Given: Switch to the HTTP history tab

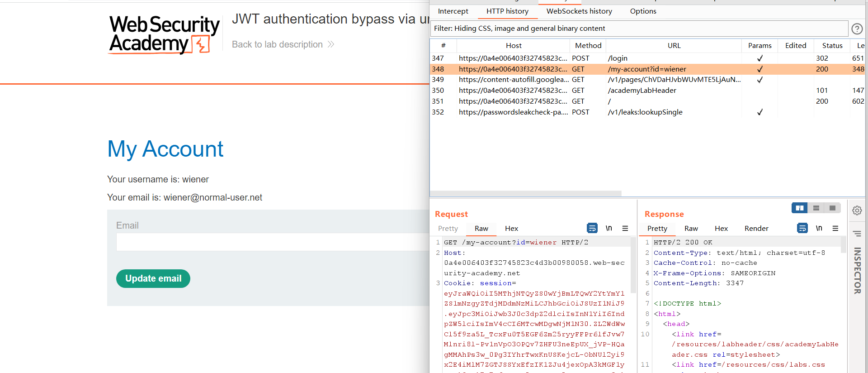Looking at the screenshot, I should click(507, 11).
